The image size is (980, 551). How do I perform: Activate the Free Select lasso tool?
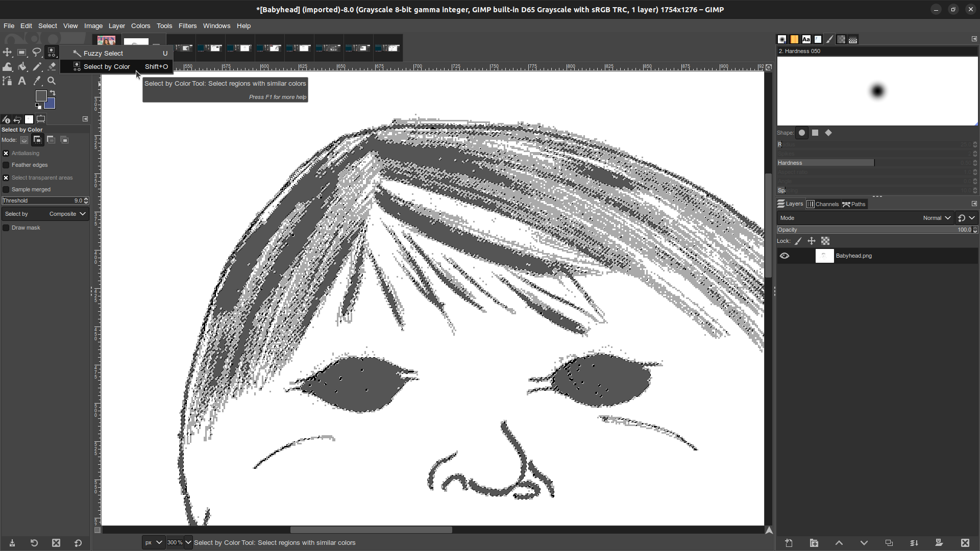[x=37, y=53]
